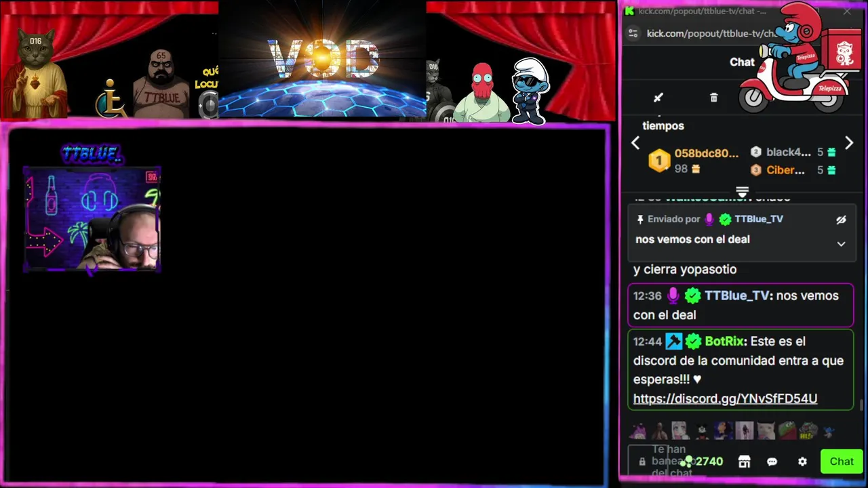Click the chat panel scrollbar
This screenshot has width=868, height=488.
tap(862, 405)
